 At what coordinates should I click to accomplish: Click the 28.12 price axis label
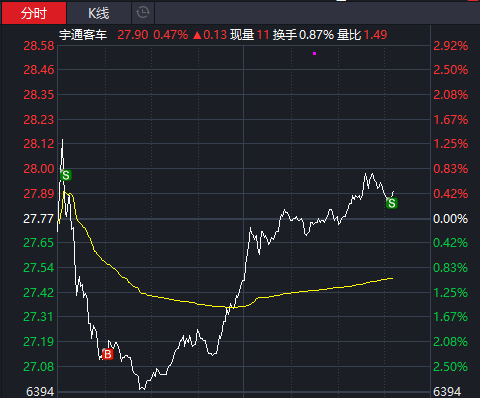pos(39,144)
